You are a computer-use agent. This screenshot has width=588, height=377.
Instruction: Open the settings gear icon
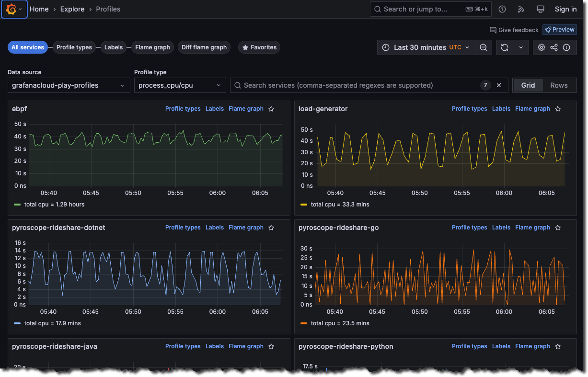pyautogui.click(x=542, y=47)
